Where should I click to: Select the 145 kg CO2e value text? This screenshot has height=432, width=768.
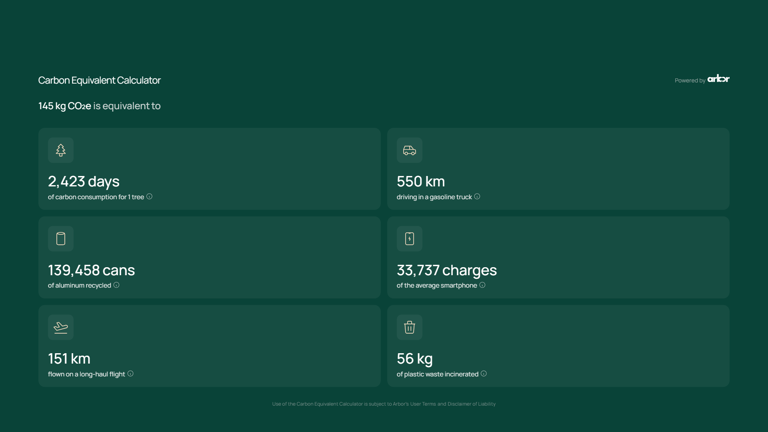tap(65, 106)
